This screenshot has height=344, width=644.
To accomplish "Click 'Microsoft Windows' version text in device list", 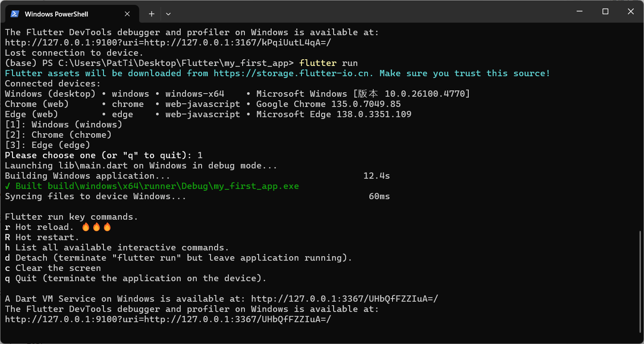I will tap(363, 94).
